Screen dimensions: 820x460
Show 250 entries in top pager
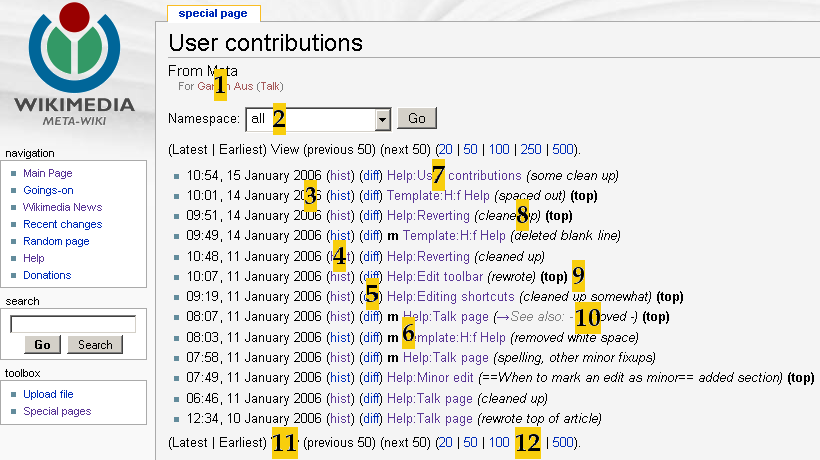(531, 150)
